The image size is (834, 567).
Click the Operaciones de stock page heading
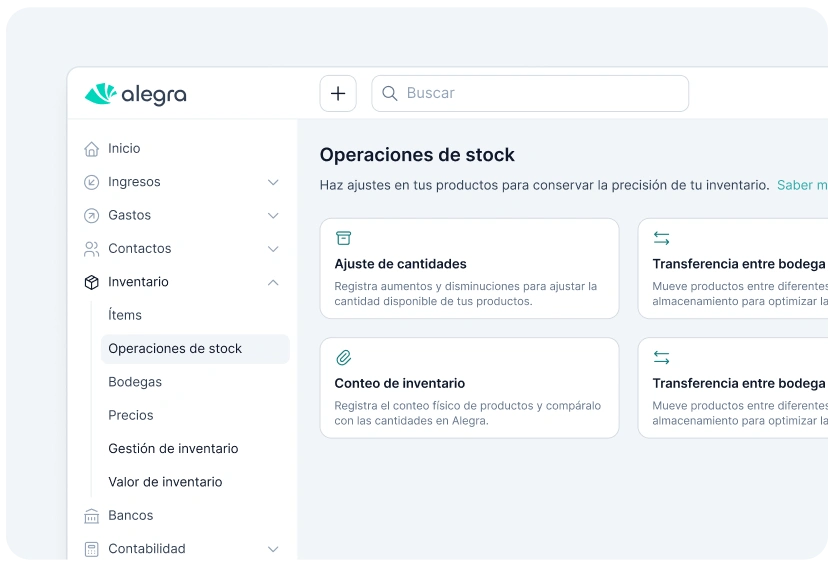coord(417,155)
